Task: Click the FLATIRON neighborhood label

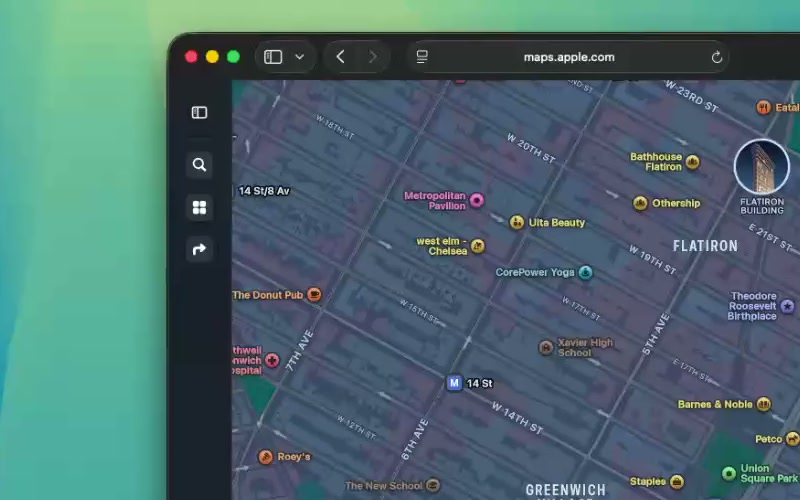Action: click(705, 246)
